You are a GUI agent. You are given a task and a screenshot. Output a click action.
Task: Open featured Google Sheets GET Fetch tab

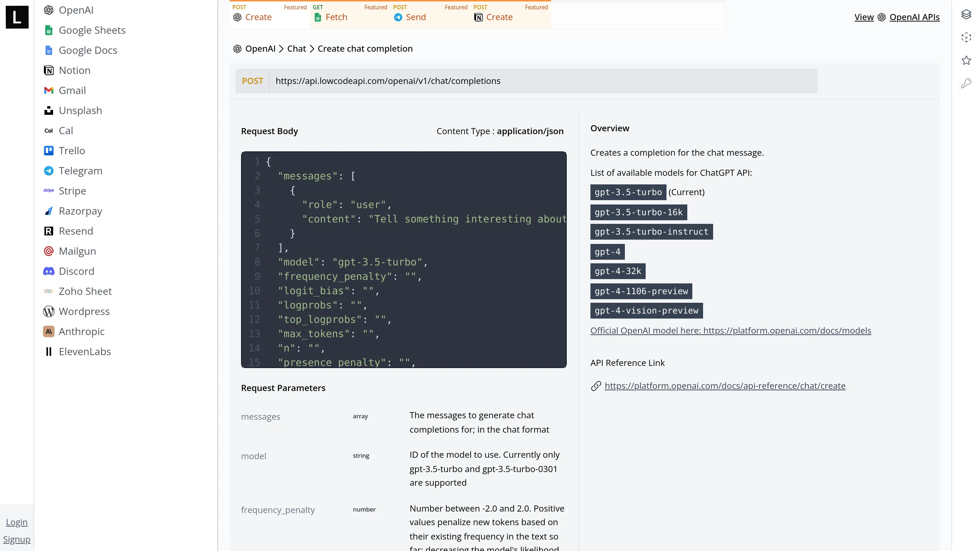tap(350, 14)
